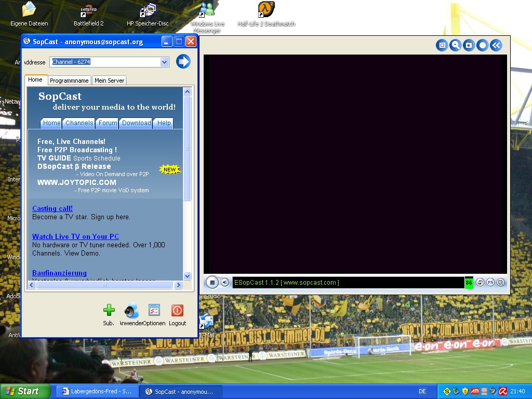Click the green plus Sub. icon

click(x=109, y=311)
